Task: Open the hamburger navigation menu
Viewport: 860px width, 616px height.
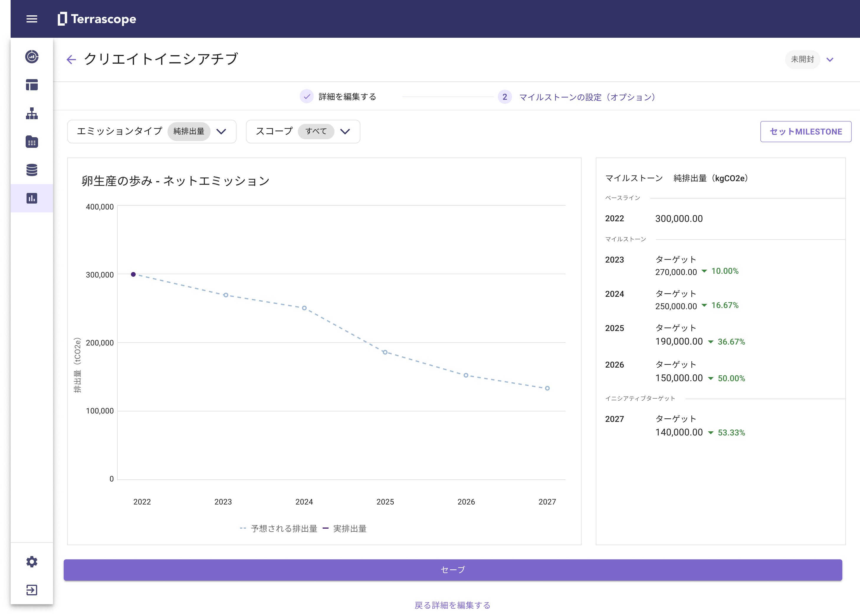Action: pyautogui.click(x=32, y=19)
